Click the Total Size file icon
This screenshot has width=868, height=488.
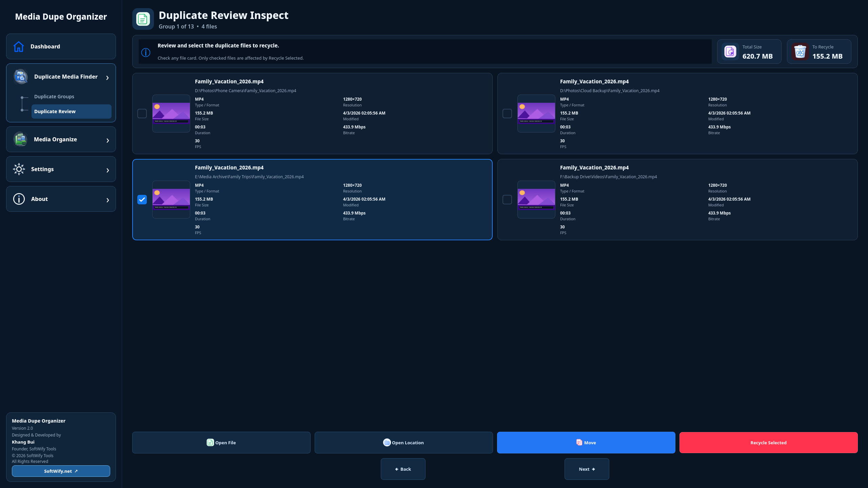pos(730,52)
